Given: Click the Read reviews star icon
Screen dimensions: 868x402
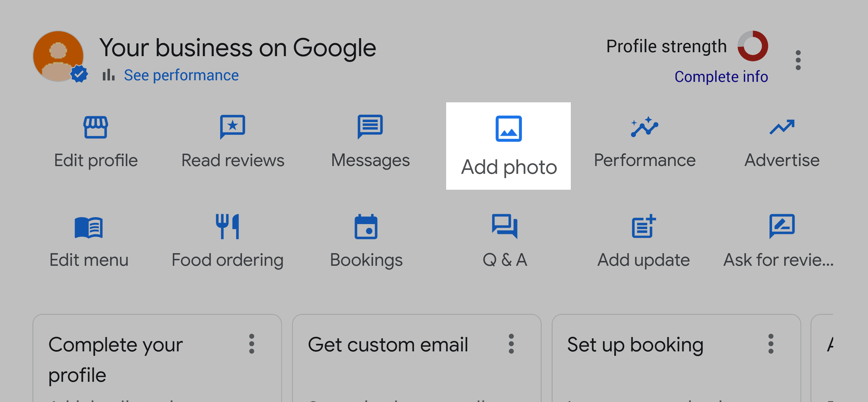Looking at the screenshot, I should click(233, 127).
